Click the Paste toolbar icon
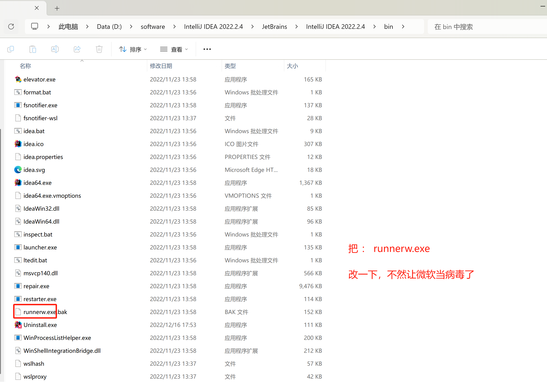 [33, 49]
